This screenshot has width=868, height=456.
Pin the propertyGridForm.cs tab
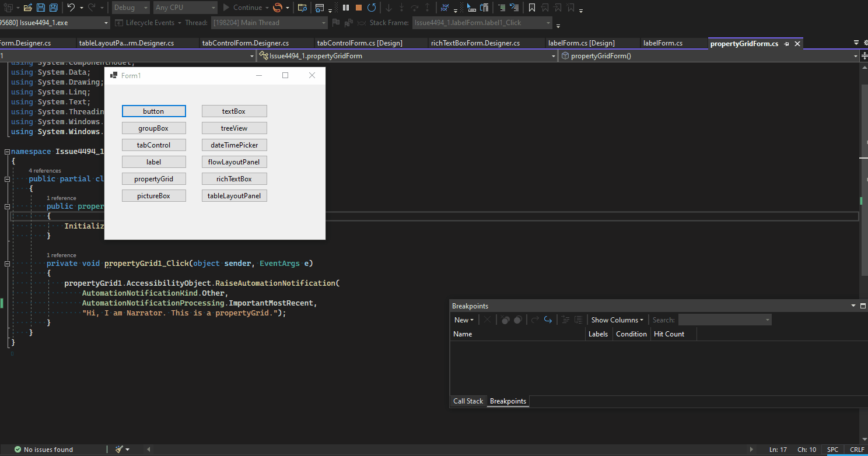786,44
